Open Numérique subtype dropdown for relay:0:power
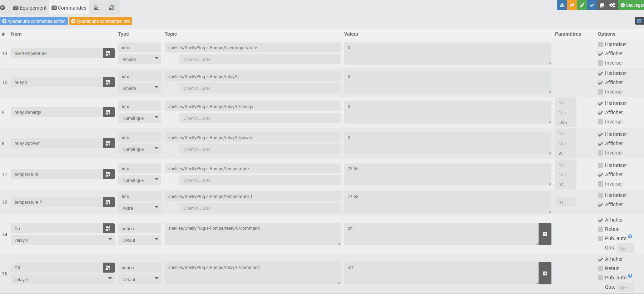This screenshot has width=644, height=294. tap(140, 149)
